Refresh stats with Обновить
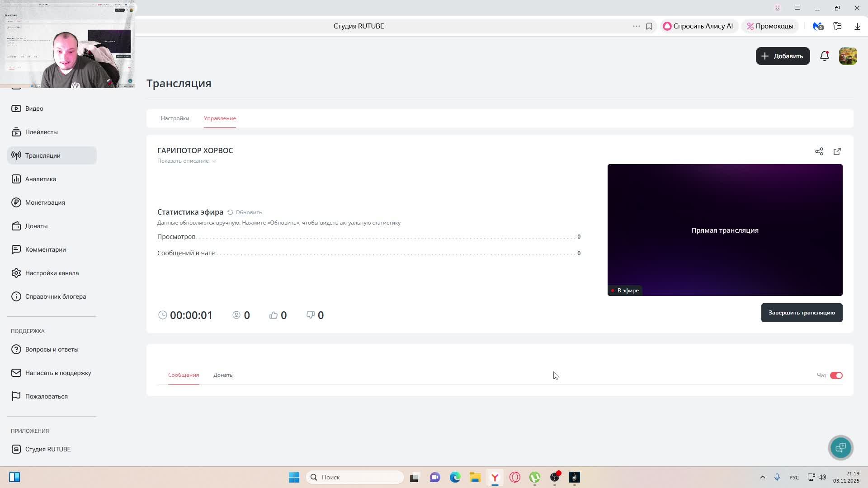 click(245, 212)
